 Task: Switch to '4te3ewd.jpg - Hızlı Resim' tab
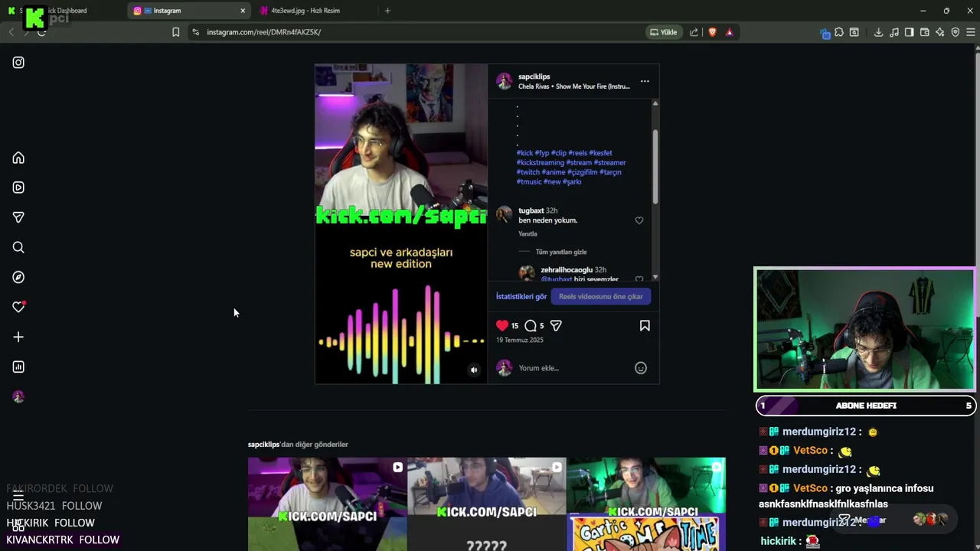[314, 11]
